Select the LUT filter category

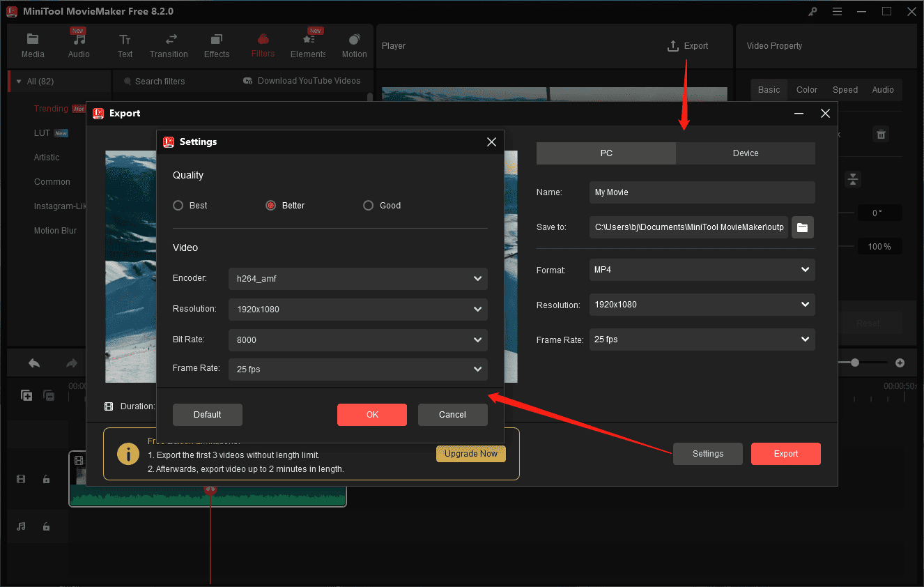point(43,133)
